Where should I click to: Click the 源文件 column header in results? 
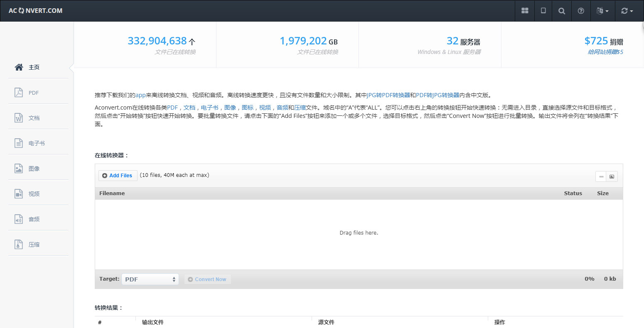tap(326, 322)
